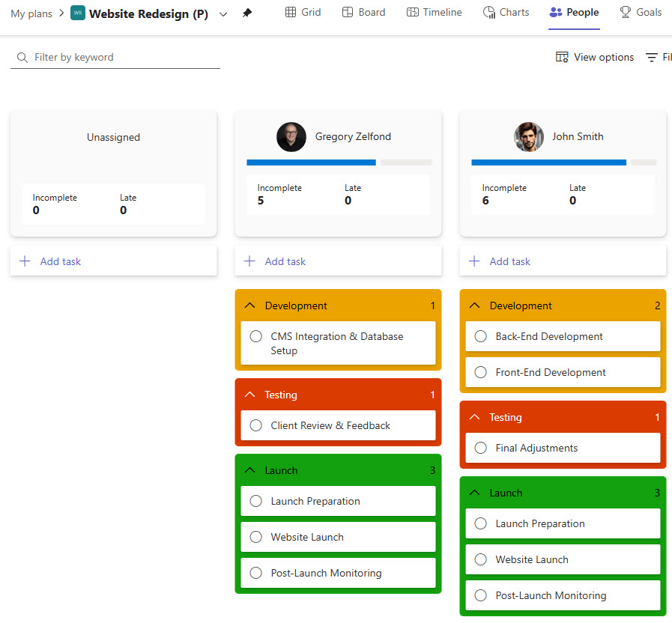Viewport: 672px width, 623px height.
Task: Click the Website Redesign plan logo icon
Action: pos(78,13)
